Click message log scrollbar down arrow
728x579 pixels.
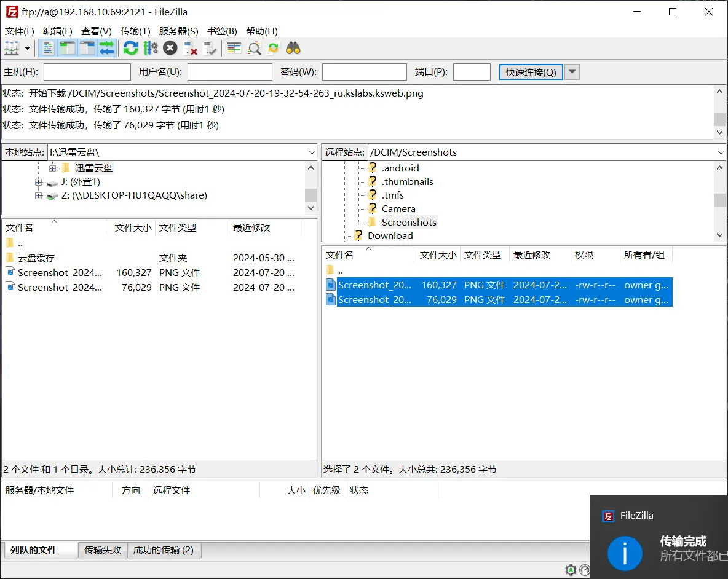(719, 133)
